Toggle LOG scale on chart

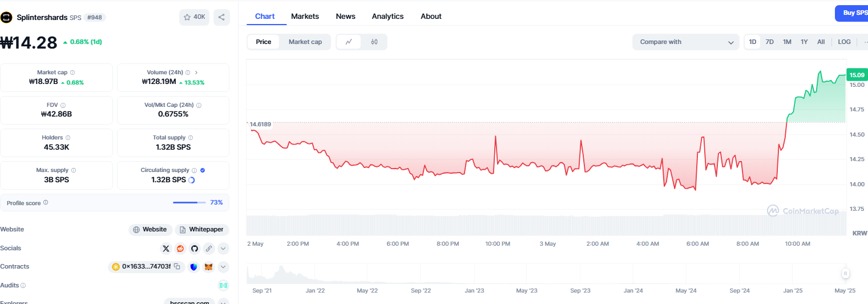(x=844, y=42)
